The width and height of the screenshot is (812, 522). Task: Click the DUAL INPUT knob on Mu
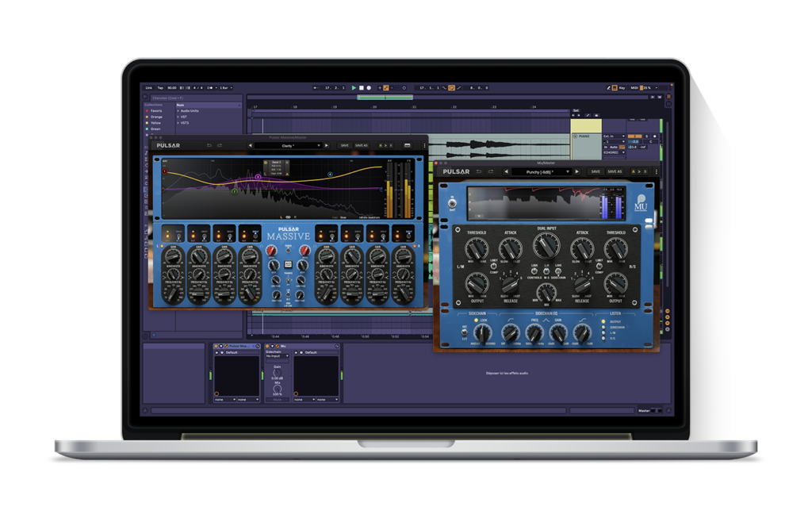546,245
